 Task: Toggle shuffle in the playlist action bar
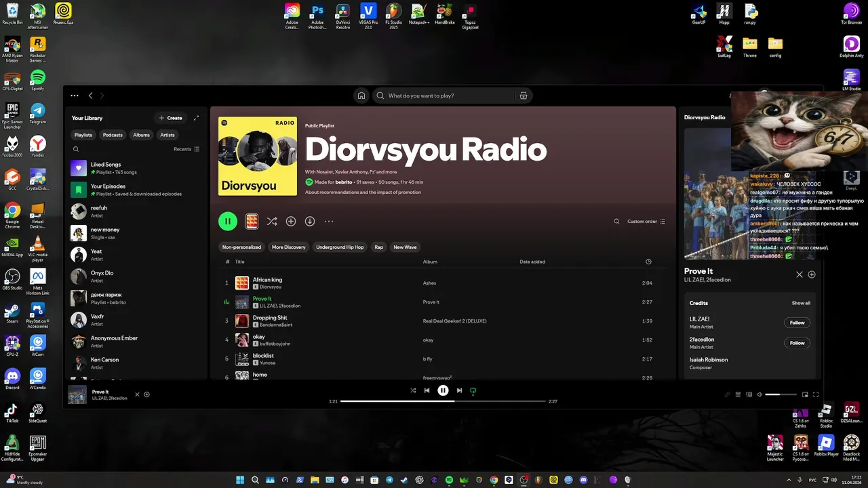(272, 221)
